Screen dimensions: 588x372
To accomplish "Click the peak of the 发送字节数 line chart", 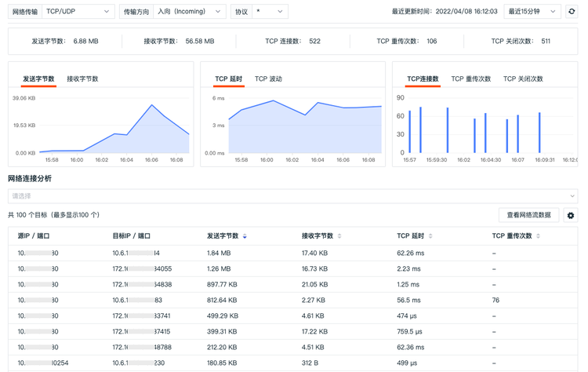I will 151,105.
